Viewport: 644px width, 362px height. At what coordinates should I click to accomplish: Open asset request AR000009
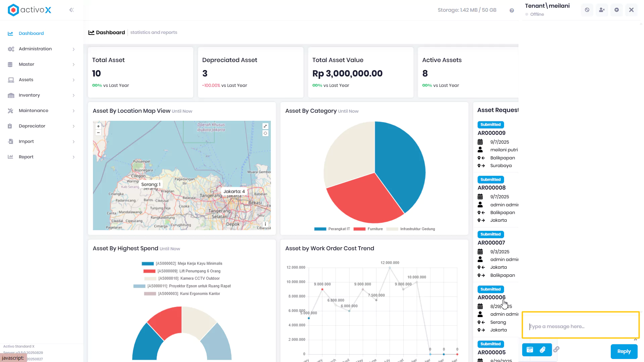pos(491,133)
